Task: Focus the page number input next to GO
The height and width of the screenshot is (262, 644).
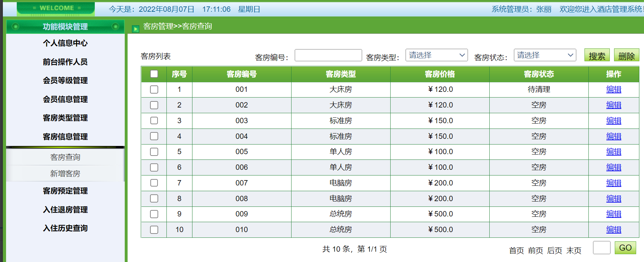Action: point(602,248)
